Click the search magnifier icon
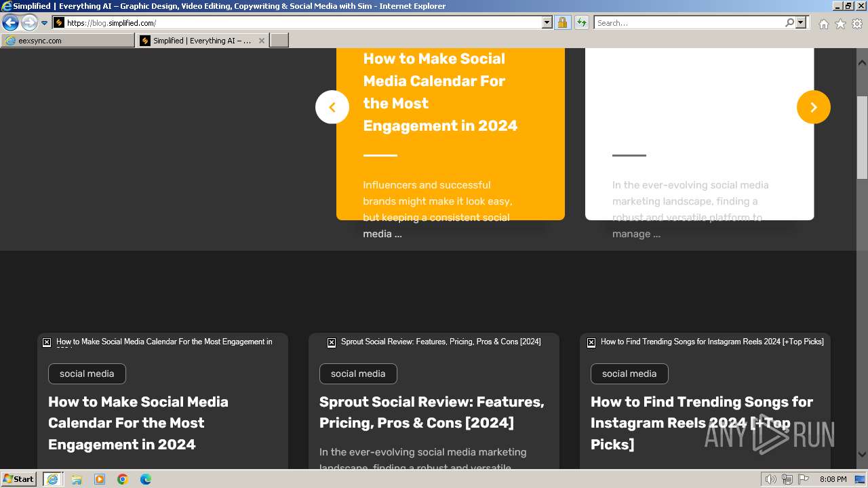 (x=789, y=23)
